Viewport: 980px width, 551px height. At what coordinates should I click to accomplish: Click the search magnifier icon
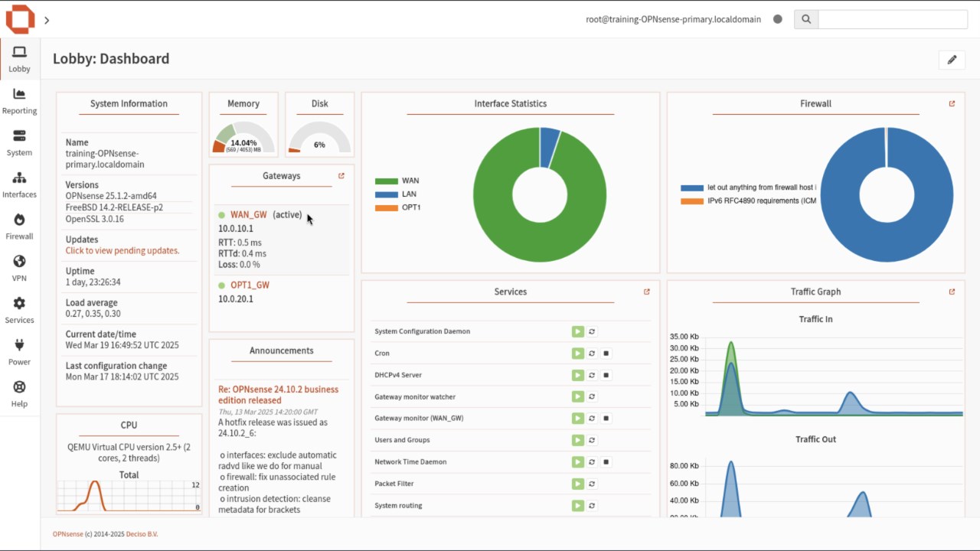pos(806,19)
